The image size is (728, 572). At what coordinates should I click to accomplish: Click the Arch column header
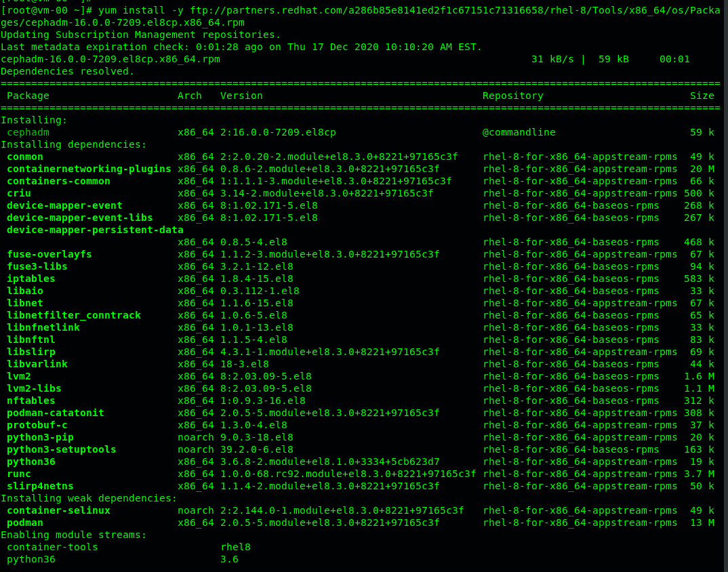(189, 96)
